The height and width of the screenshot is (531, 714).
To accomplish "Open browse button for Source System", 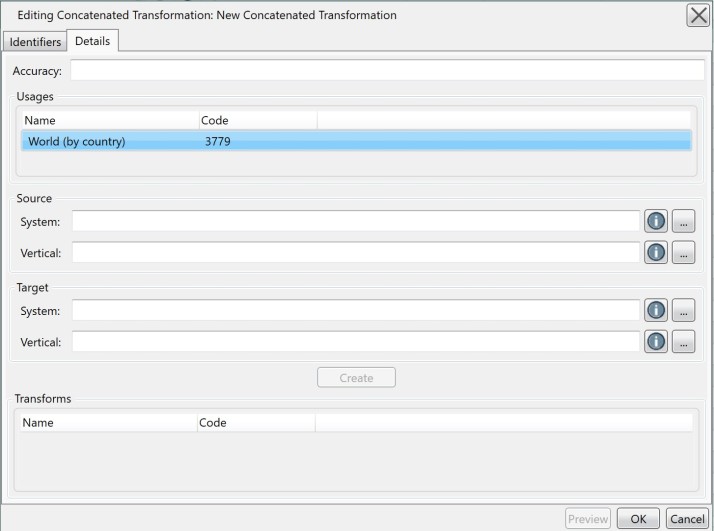I will (683, 221).
